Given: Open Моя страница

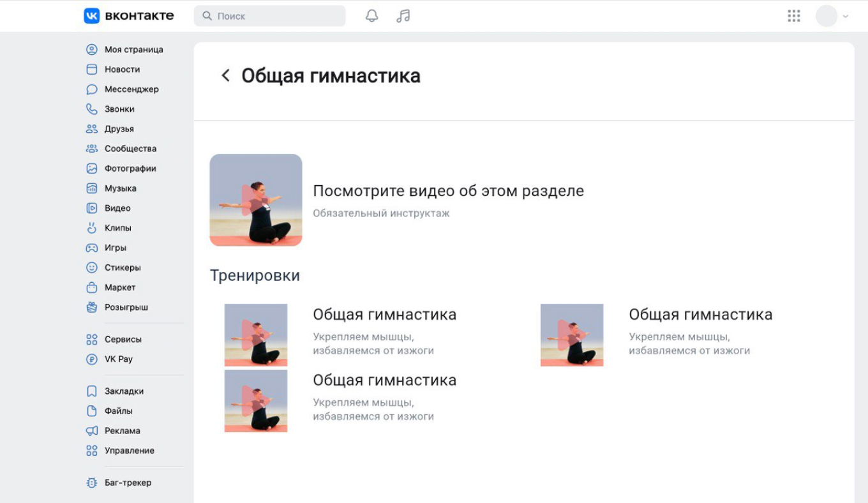Looking at the screenshot, I should click(91, 49).
